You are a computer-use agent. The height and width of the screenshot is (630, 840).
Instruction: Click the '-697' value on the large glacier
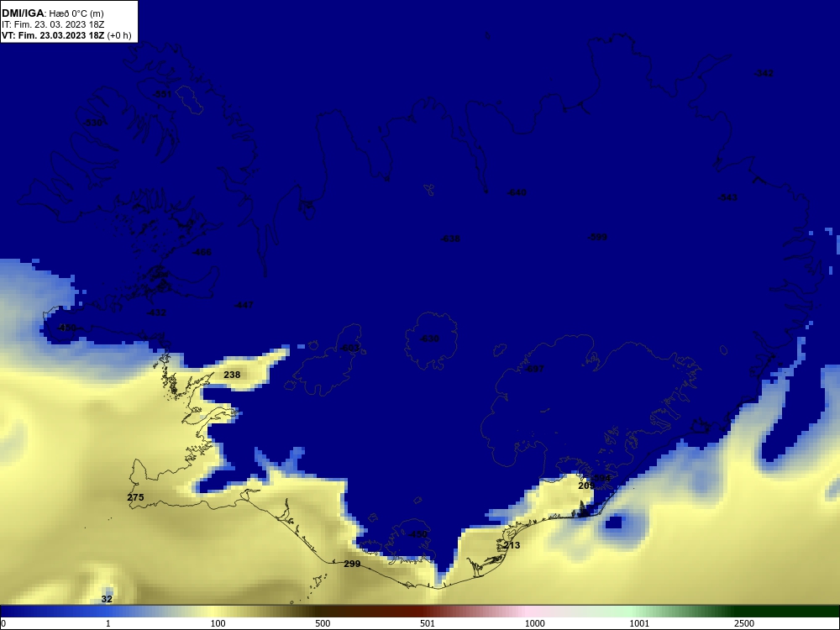(534, 369)
